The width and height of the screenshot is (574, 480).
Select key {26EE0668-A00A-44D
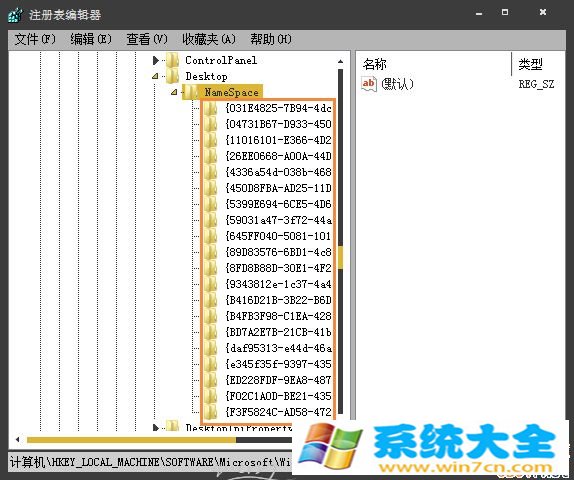click(x=279, y=156)
